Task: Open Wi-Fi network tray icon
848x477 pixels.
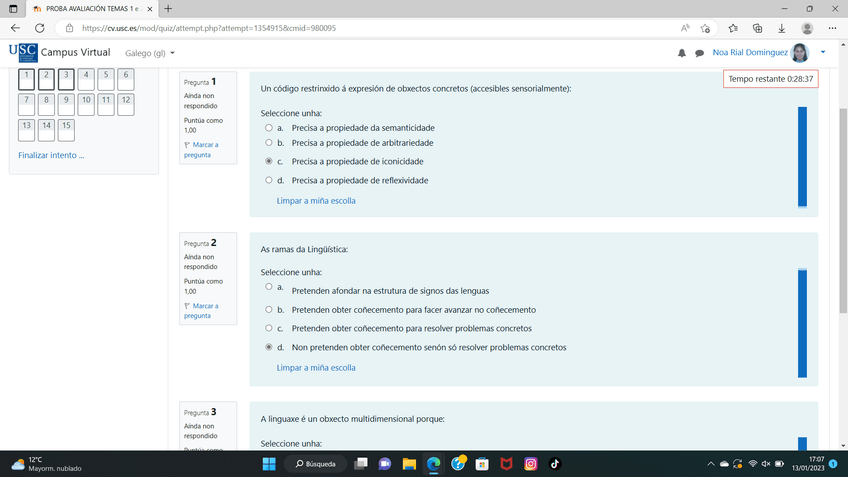Action: coord(752,464)
